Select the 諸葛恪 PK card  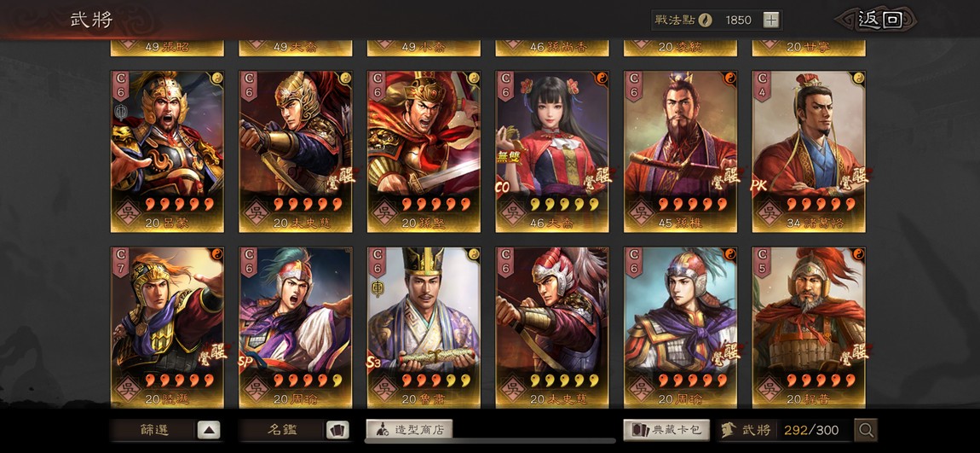[809, 151]
